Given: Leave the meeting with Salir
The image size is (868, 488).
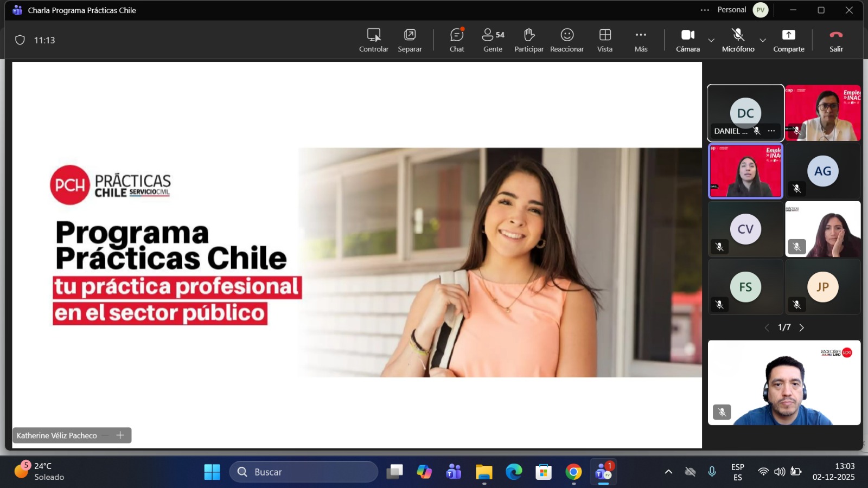Looking at the screenshot, I should point(836,40).
